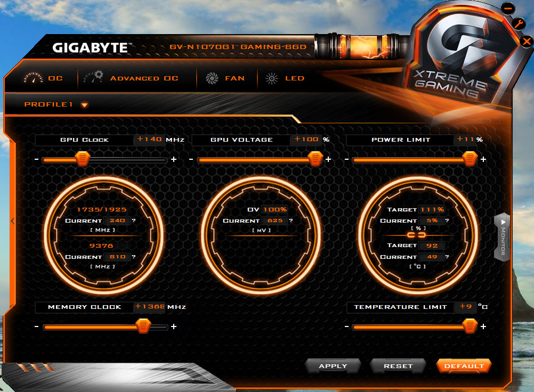This screenshot has width=534, height=392.
Task: Switch to the Advanced OC tab
Action: [x=131, y=78]
